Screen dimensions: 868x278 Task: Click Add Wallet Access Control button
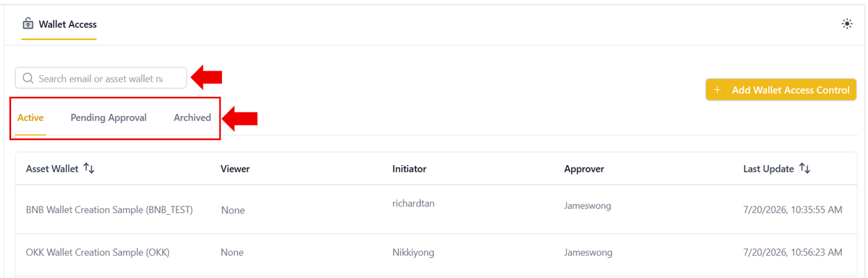(x=781, y=90)
